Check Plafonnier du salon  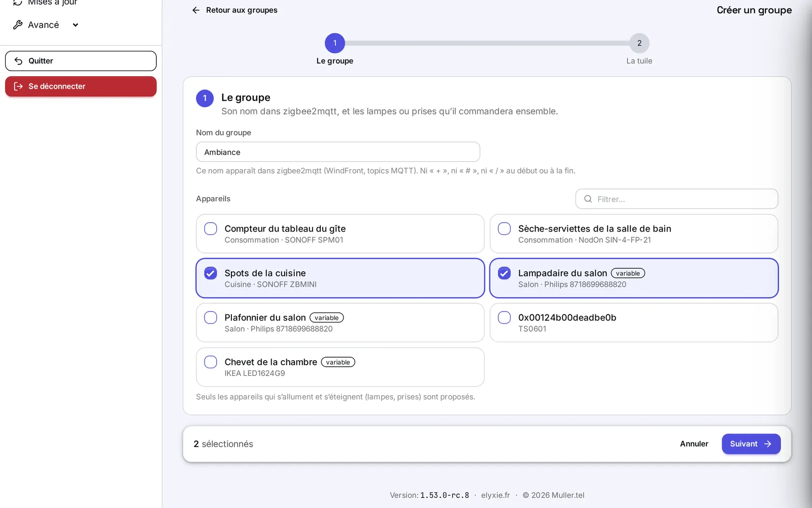[x=211, y=317]
